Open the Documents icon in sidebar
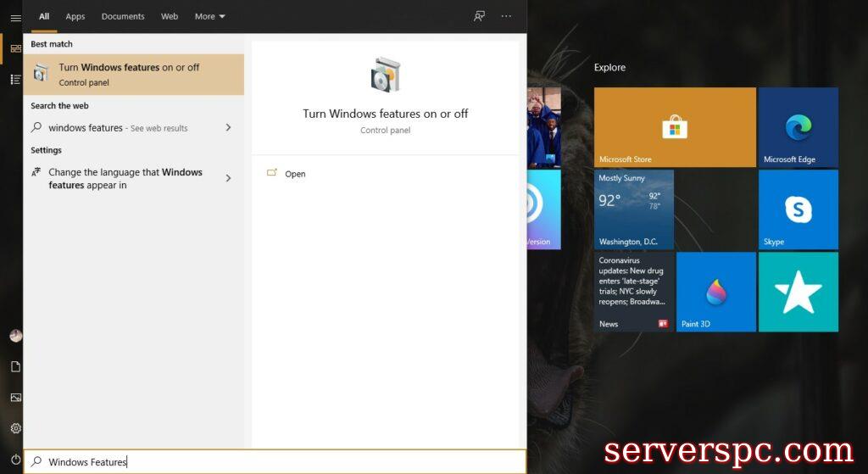 (15, 366)
